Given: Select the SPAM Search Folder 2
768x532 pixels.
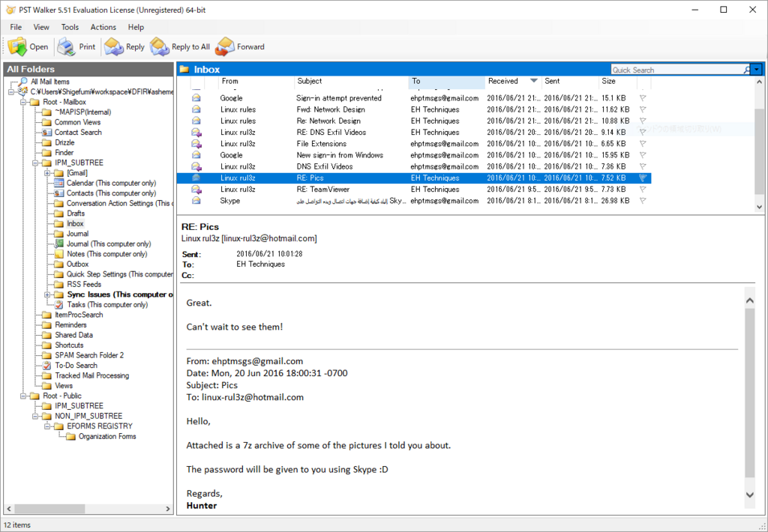Looking at the screenshot, I should point(89,355).
